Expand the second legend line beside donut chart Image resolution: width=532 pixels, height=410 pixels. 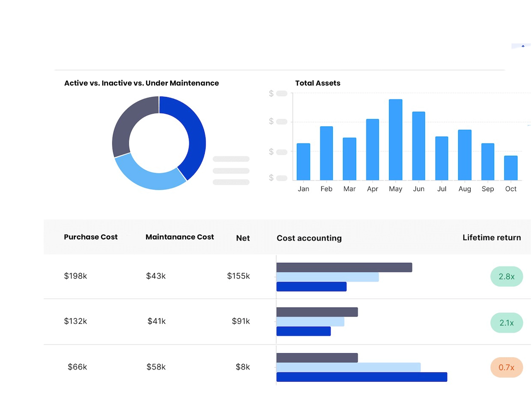(231, 171)
